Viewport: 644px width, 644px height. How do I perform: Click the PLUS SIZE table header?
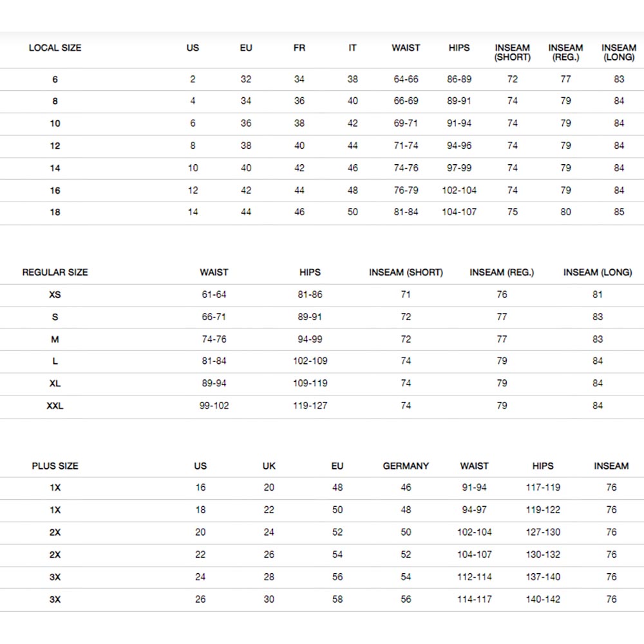point(55,466)
